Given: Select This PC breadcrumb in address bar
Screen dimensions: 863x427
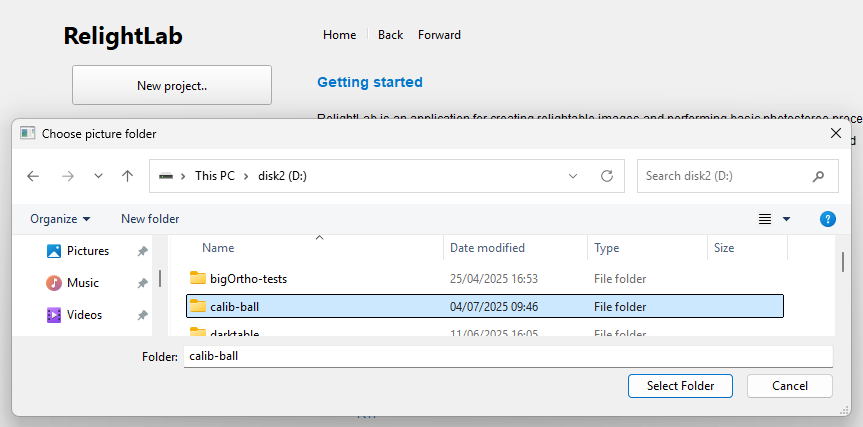Looking at the screenshot, I should click(x=215, y=176).
